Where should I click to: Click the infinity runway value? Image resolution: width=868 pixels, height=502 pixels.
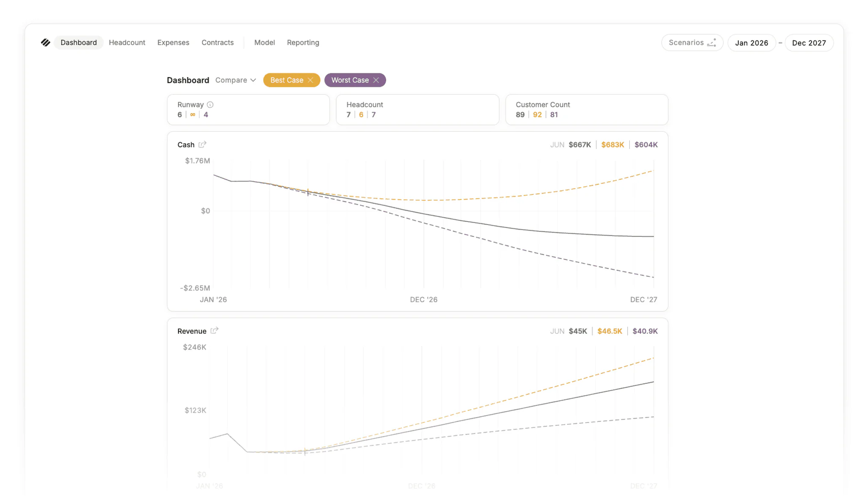coord(193,114)
